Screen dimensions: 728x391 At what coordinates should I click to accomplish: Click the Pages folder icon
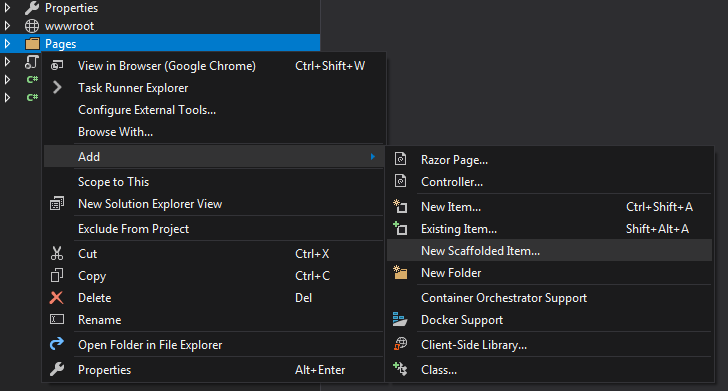tap(32, 44)
